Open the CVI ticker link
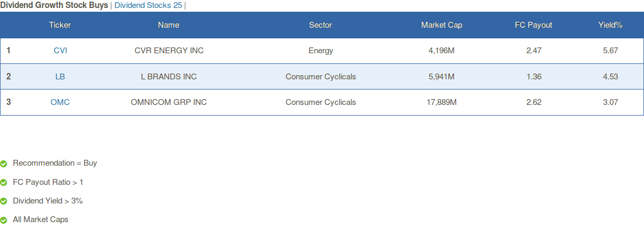644x228 pixels. (x=60, y=51)
